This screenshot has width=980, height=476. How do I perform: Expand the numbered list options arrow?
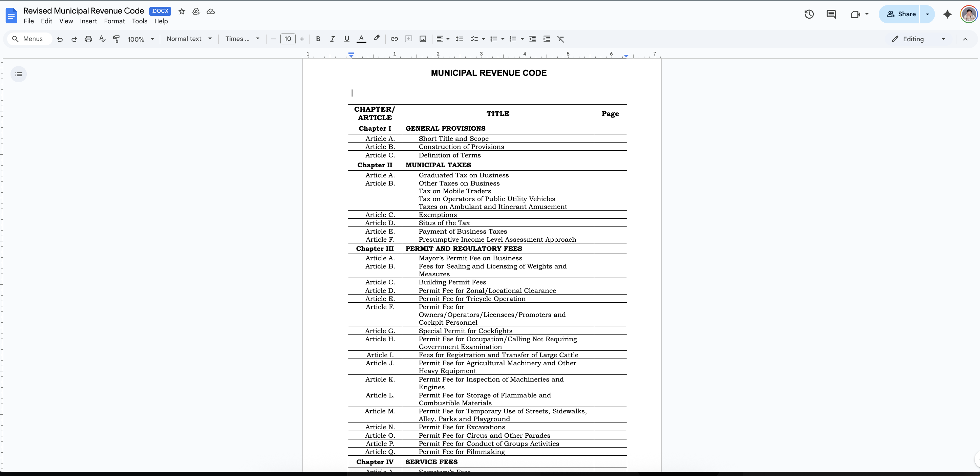click(x=522, y=39)
